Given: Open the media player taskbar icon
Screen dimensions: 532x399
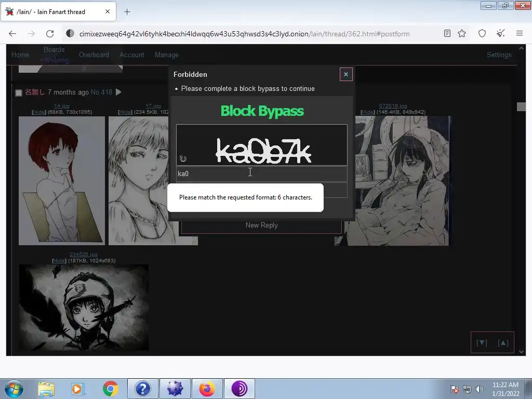Looking at the screenshot, I should [78, 389].
